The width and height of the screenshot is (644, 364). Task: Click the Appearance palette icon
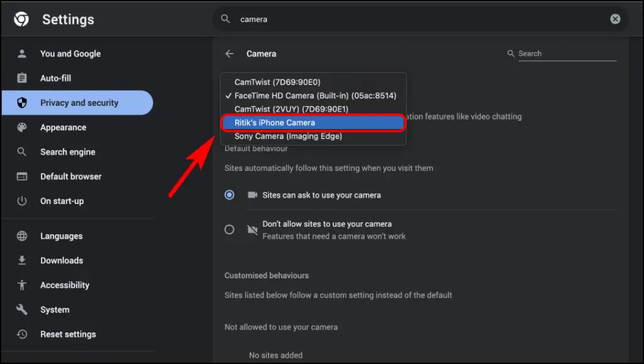(x=22, y=127)
